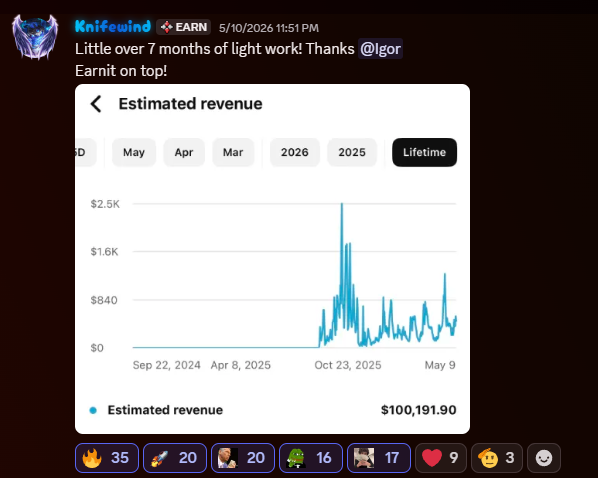The height and width of the screenshot is (478, 598).
Task: Toggle the rocket emoji reaction with 20
Action: pos(175,458)
